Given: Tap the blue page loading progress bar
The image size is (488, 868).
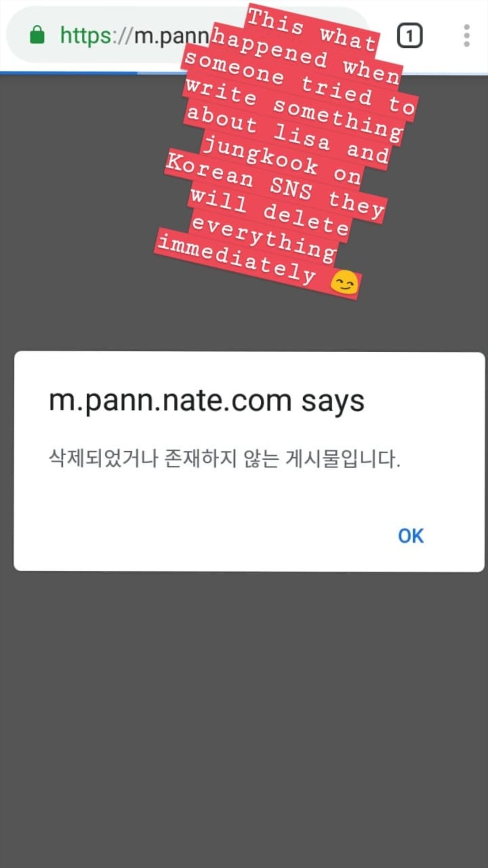Looking at the screenshot, I should tap(69, 72).
